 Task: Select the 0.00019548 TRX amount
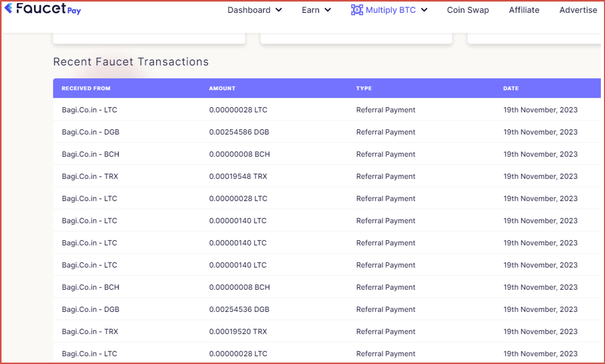click(238, 176)
